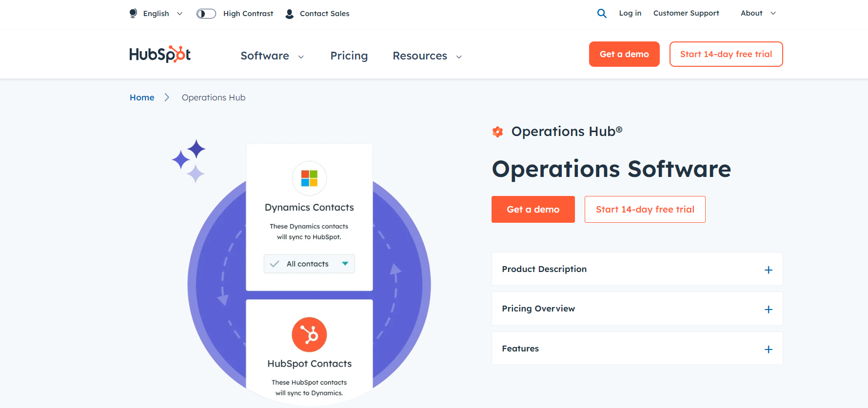
Task: Click the Operations Hub® product label
Action: (567, 132)
